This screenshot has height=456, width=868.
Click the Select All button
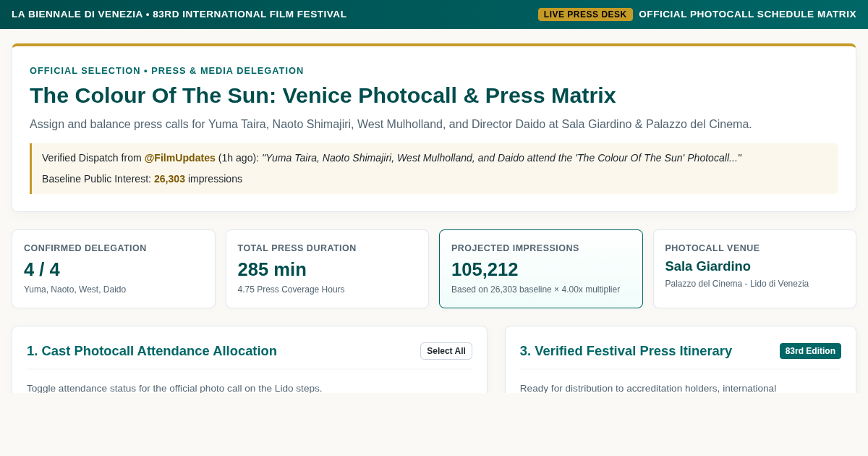[446, 351]
